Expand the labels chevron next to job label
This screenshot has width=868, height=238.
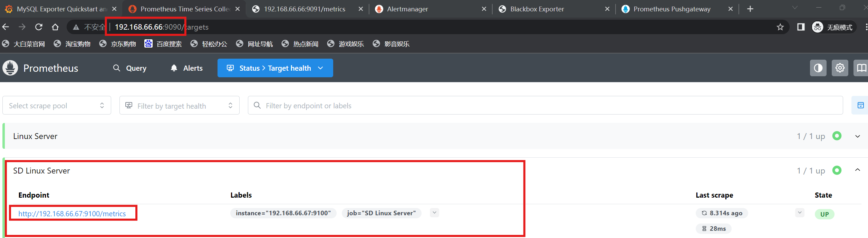tap(435, 213)
